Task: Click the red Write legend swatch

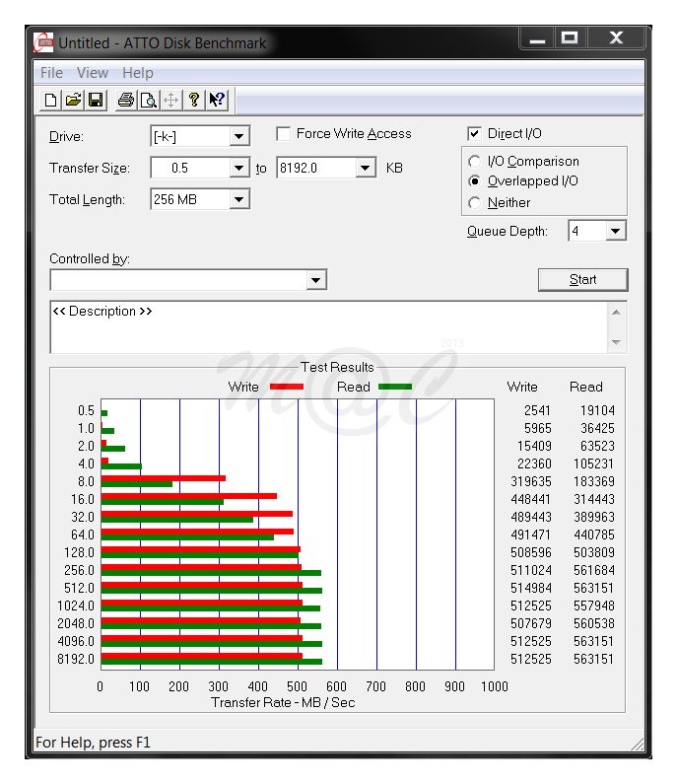Action: click(287, 387)
